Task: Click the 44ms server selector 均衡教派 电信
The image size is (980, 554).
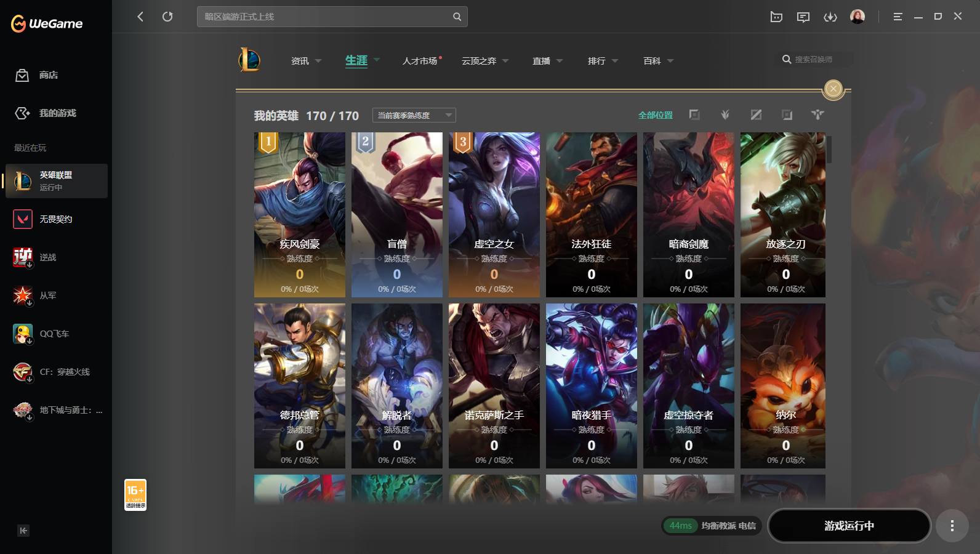Action: click(712, 526)
